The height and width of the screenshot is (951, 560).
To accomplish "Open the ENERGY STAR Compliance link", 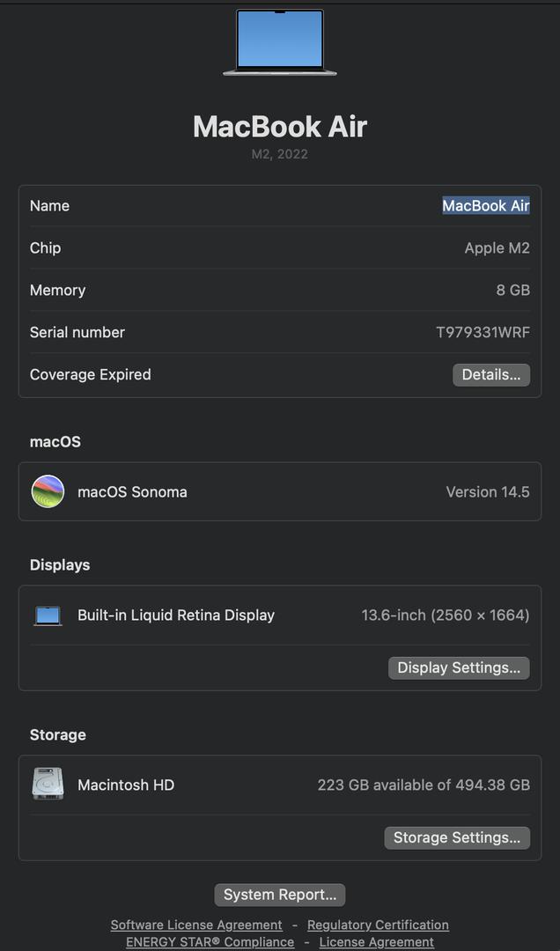I will click(x=210, y=942).
